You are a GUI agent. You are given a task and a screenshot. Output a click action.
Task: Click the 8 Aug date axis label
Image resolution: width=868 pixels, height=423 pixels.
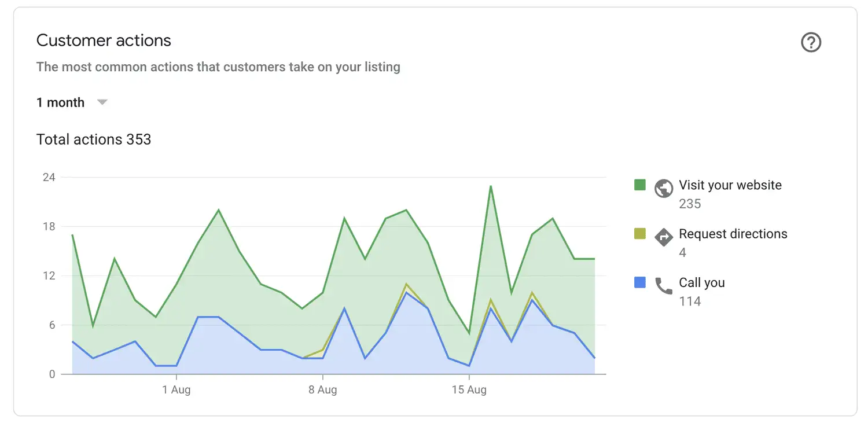pos(322,389)
